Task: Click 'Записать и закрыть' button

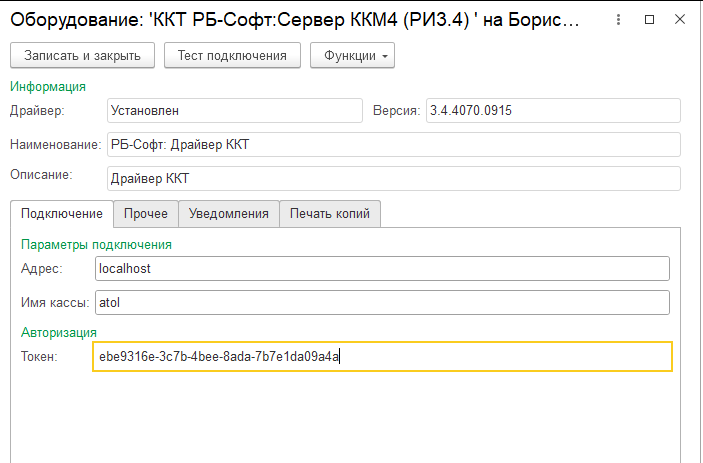Action: click(x=82, y=56)
